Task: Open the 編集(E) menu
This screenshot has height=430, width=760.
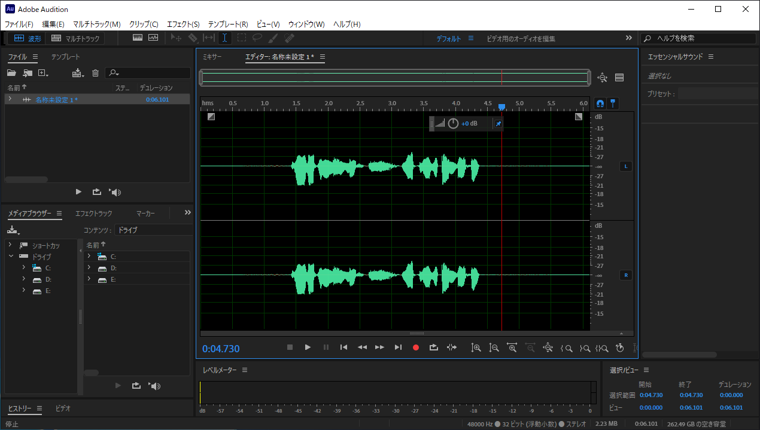Action: coord(53,24)
